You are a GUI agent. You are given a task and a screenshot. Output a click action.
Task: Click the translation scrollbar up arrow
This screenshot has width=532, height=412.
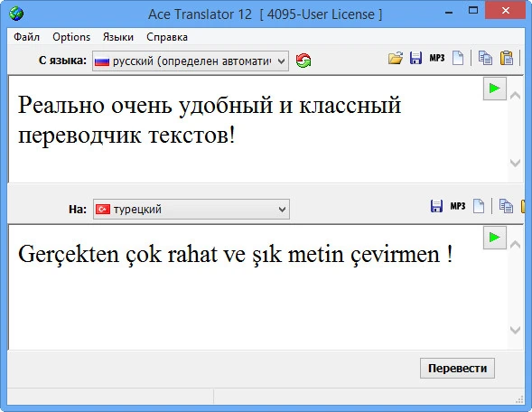coord(516,244)
